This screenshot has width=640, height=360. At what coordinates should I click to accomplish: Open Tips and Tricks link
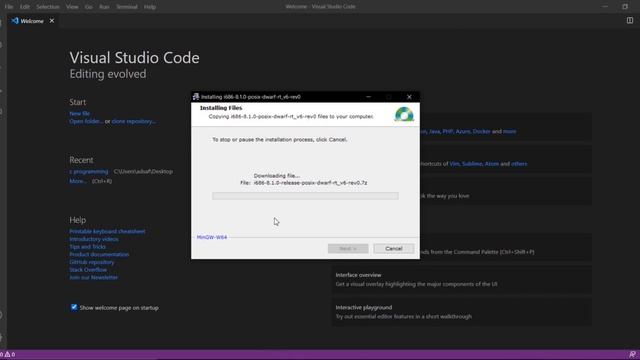click(x=87, y=247)
